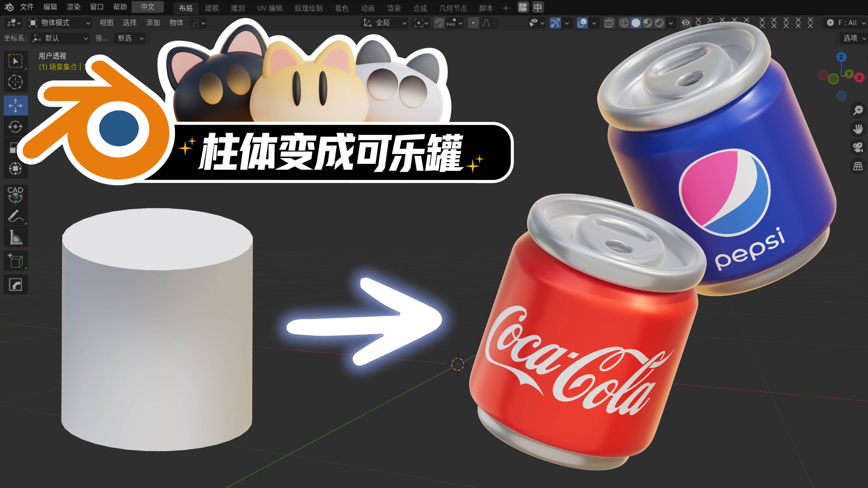Click the blue Z axis on navigation gizmo
This screenshot has height=488, width=868.
coord(841,57)
